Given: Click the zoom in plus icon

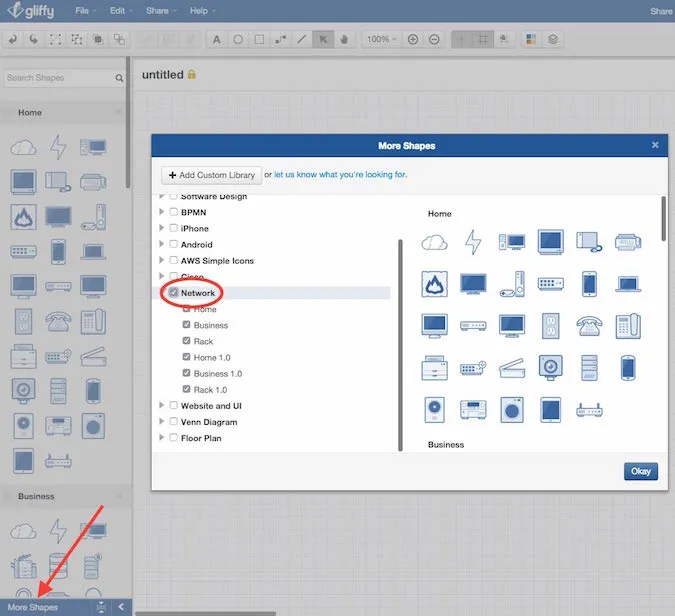Looking at the screenshot, I should pyautogui.click(x=413, y=40).
